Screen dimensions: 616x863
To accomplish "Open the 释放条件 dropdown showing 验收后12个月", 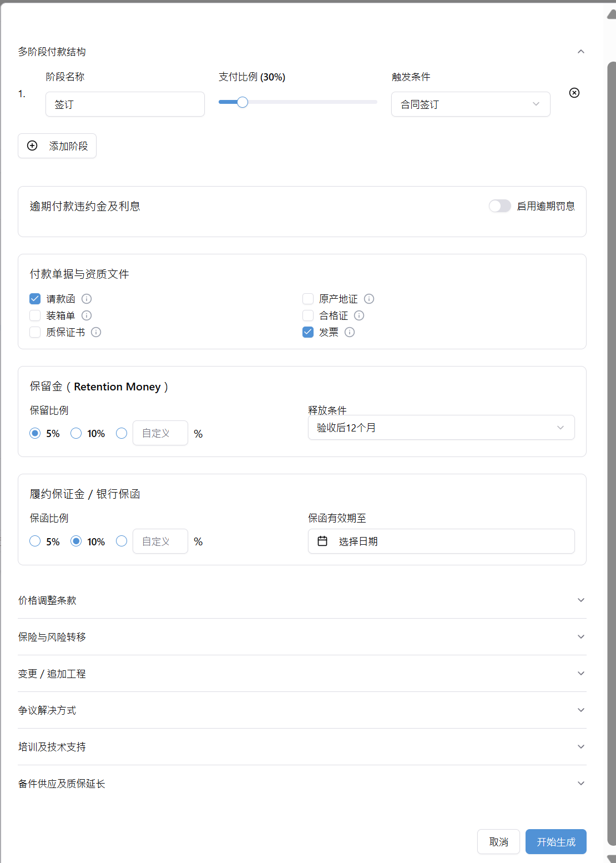I will pos(441,428).
